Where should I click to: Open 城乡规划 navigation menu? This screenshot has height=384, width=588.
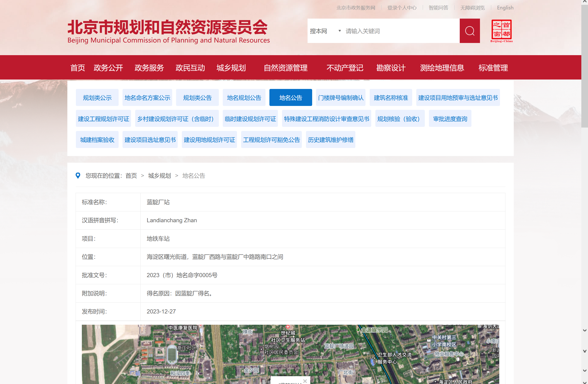[x=231, y=68]
